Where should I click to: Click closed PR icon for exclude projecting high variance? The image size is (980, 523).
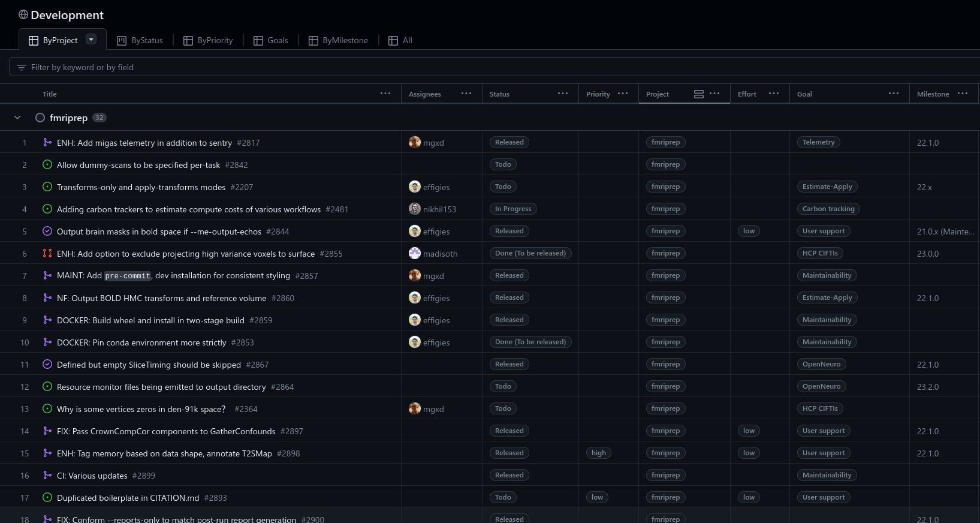pos(47,253)
